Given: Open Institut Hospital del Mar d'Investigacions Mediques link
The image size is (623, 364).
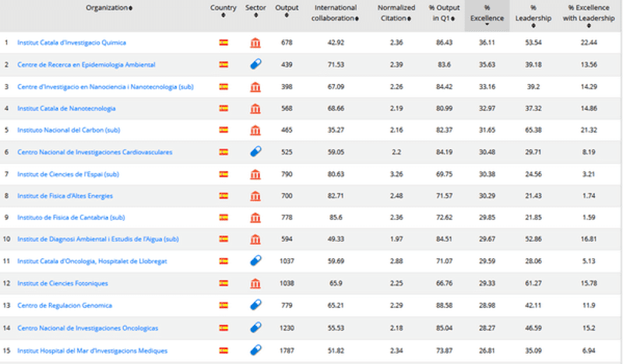Looking at the screenshot, I should [92, 351].
